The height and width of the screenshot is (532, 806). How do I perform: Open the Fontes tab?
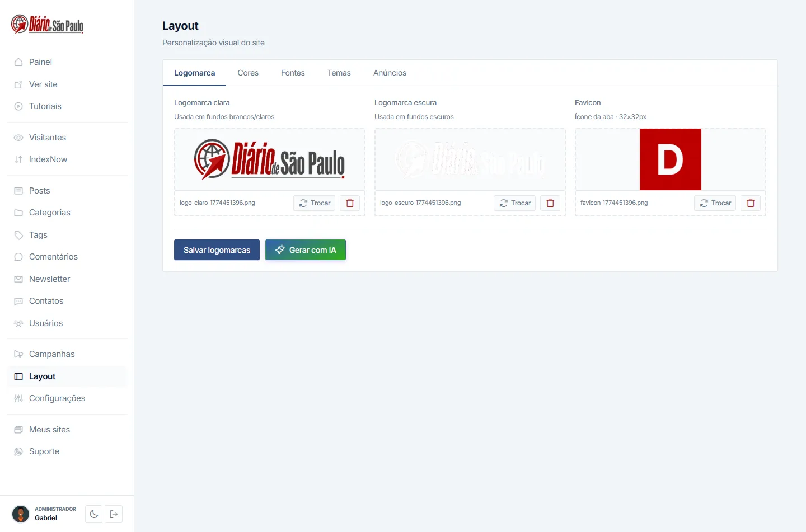[x=293, y=73]
